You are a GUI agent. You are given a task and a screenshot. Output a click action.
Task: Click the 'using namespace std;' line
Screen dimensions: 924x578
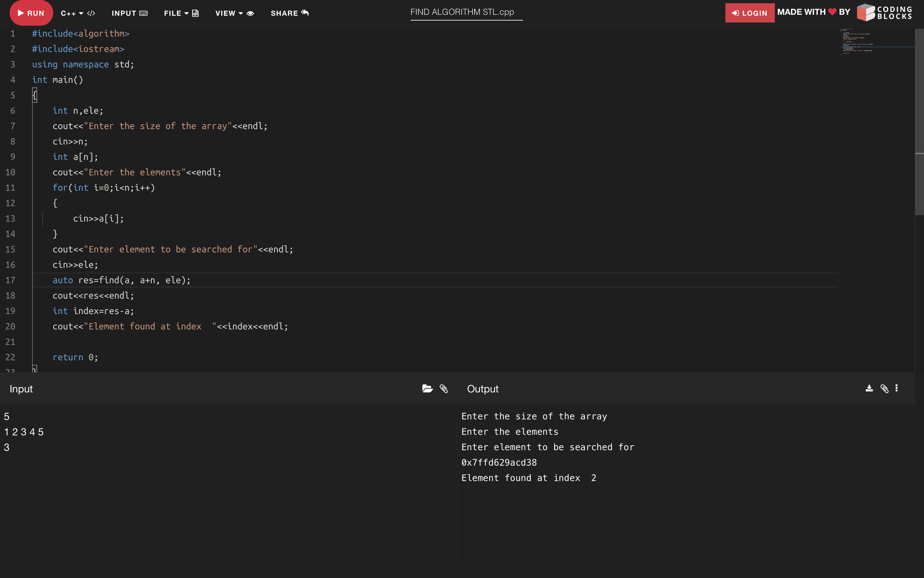click(83, 64)
